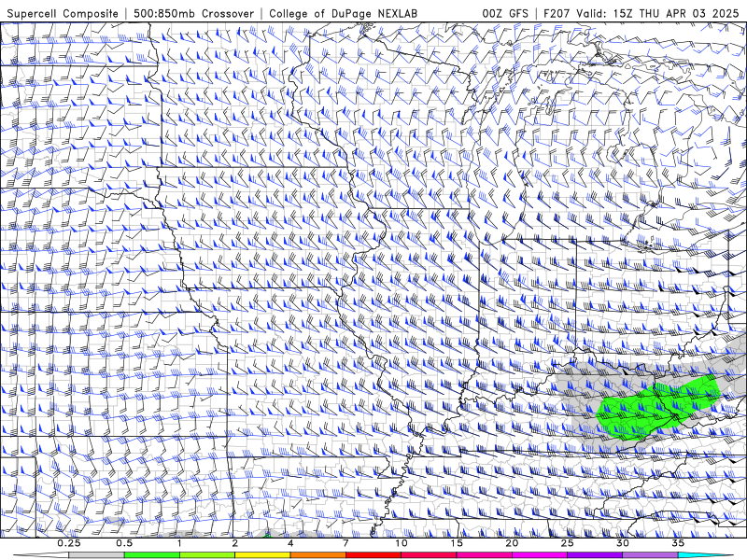Click the scale label 35
Image resolution: width=747 pixels, height=560 pixels.
tap(679, 543)
